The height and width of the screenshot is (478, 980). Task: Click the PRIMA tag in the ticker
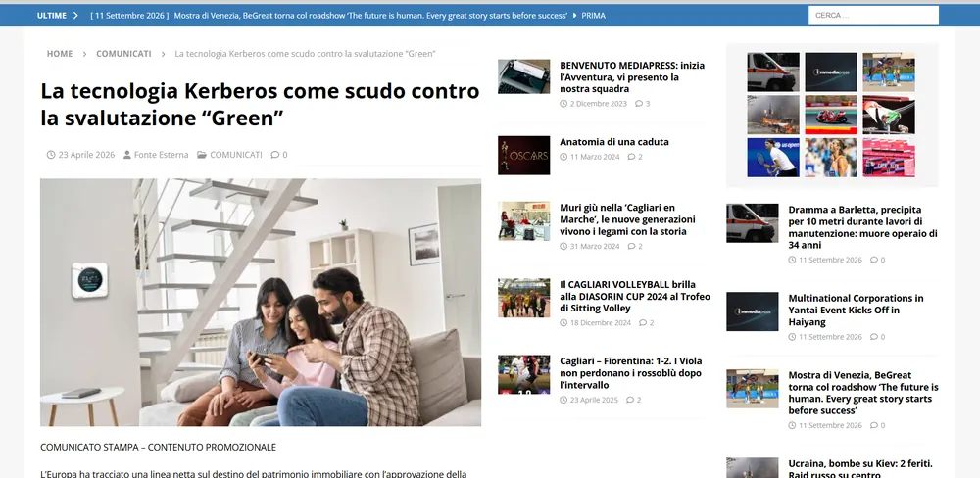click(x=593, y=16)
